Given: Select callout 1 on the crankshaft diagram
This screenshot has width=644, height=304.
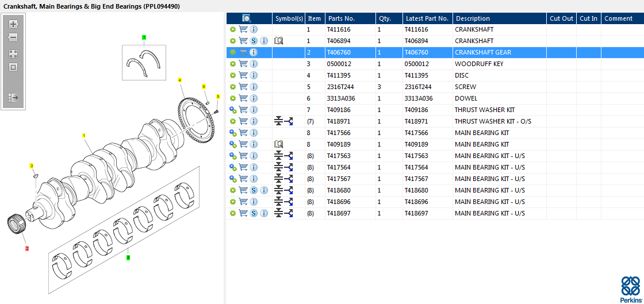Looking at the screenshot, I should tap(84, 136).
